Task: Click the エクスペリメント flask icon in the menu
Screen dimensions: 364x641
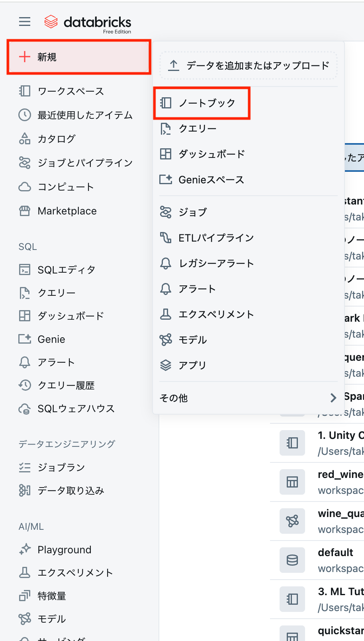Action: coord(165,315)
